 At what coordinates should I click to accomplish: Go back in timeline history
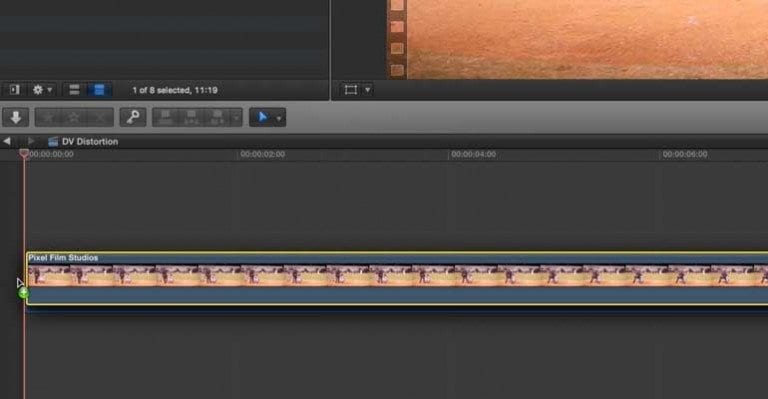click(6, 141)
